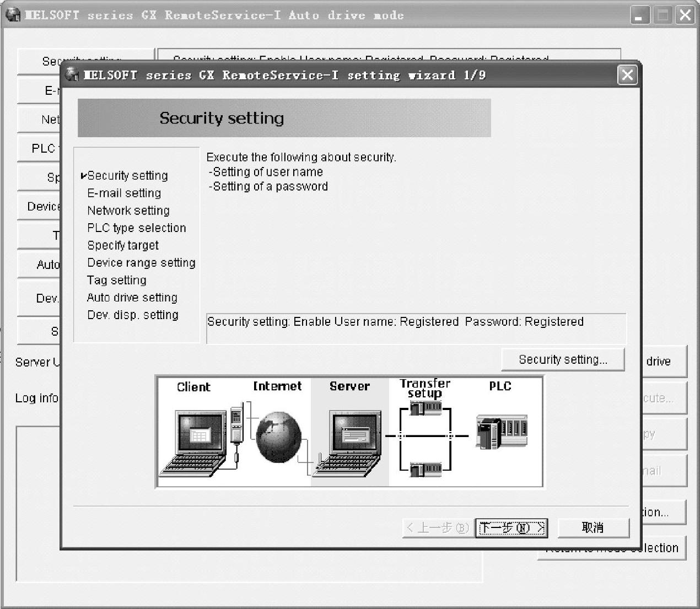Select Device range setting step
The image size is (700, 609).
click(141, 262)
